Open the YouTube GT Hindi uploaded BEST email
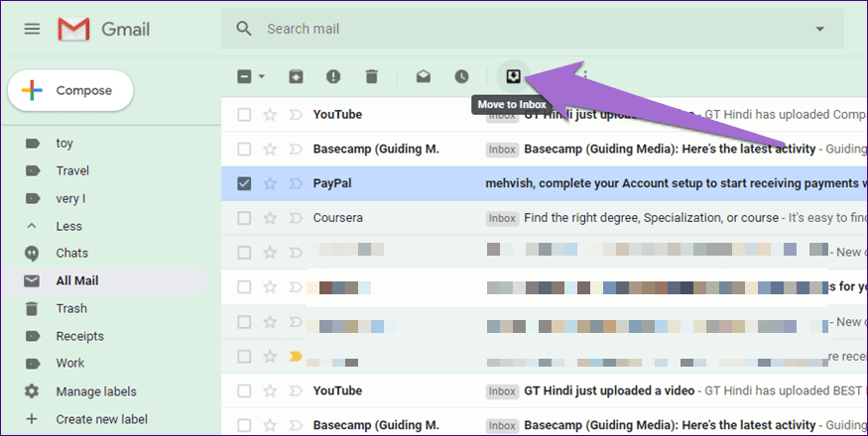The height and width of the screenshot is (436, 868). (x=545, y=390)
